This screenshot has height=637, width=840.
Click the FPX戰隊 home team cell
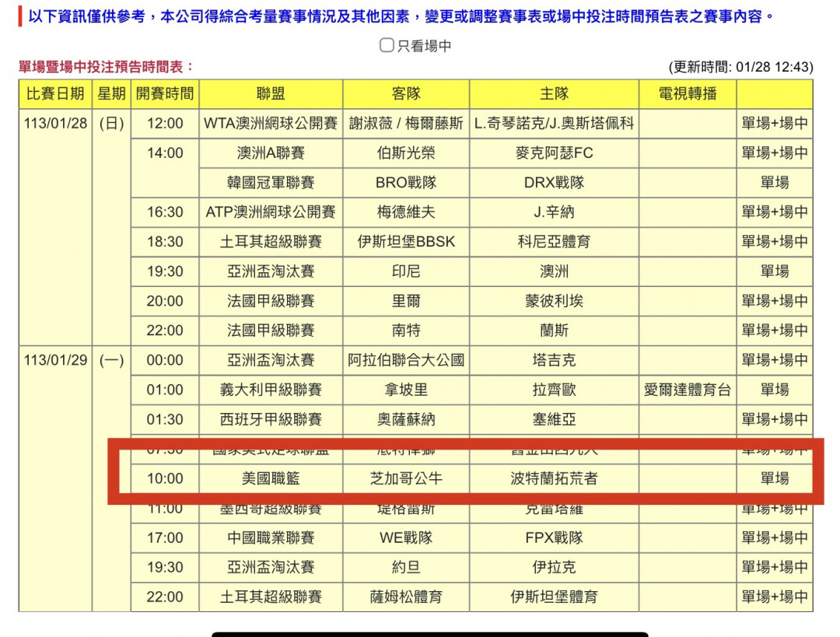click(x=554, y=537)
